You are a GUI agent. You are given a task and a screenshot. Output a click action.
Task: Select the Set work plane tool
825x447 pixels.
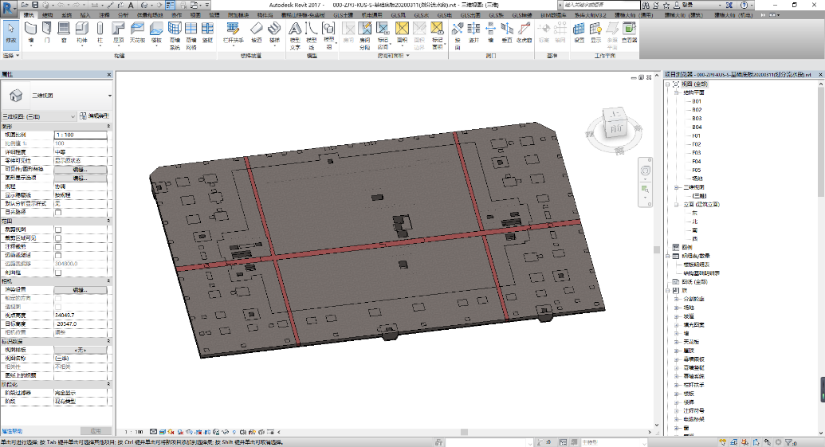[x=579, y=33]
